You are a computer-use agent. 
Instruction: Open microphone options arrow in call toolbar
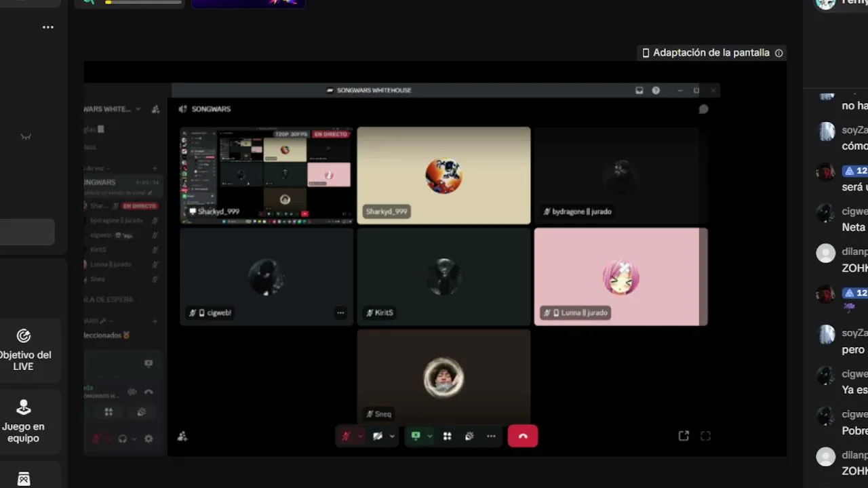360,436
